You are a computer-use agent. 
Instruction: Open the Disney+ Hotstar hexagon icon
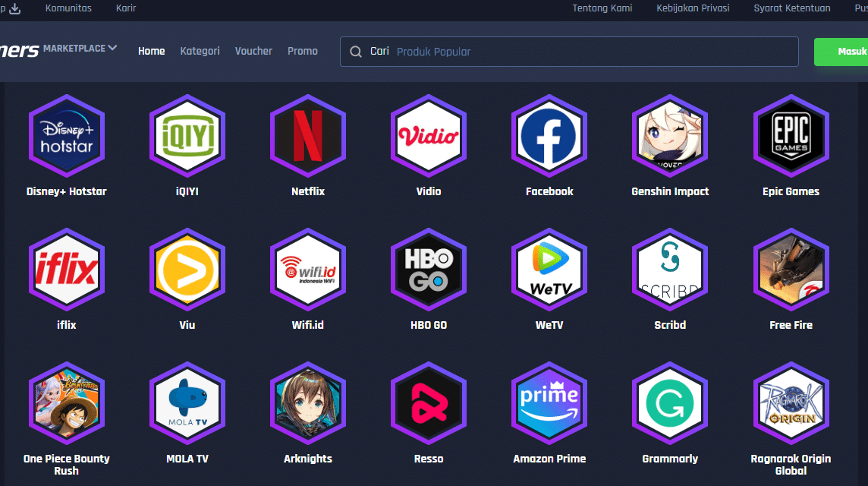(x=67, y=136)
